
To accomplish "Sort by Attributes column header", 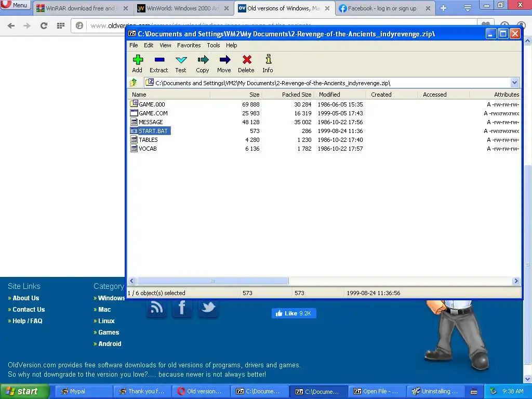I will [495, 95].
